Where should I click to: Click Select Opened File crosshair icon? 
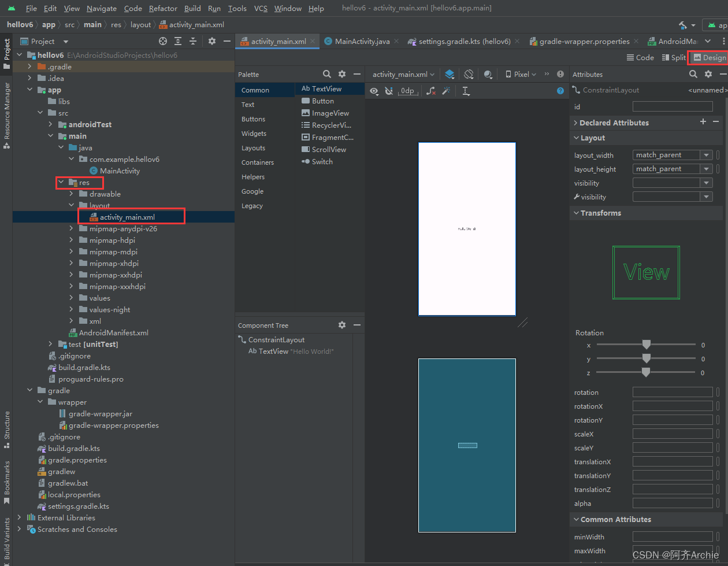coord(164,41)
